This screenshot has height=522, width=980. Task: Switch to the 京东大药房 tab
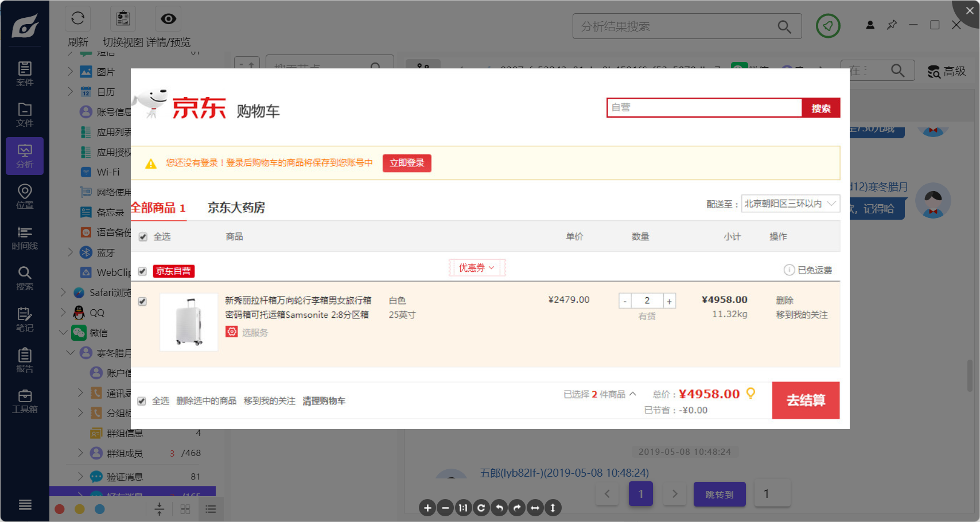235,208
